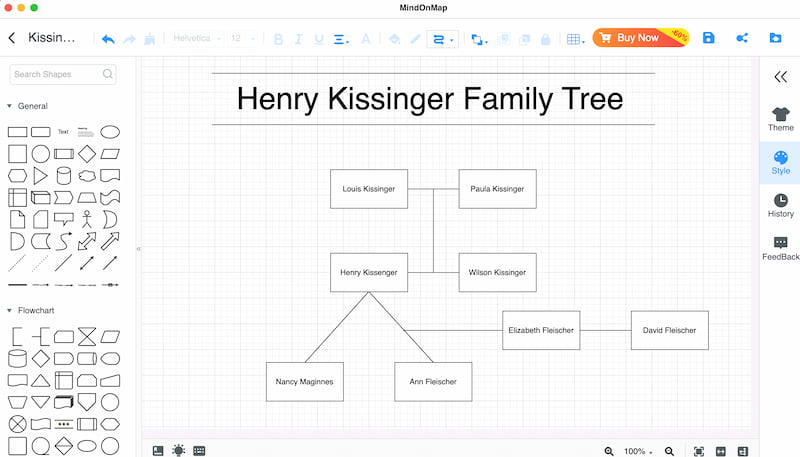Click the Buy Now button

pos(638,38)
